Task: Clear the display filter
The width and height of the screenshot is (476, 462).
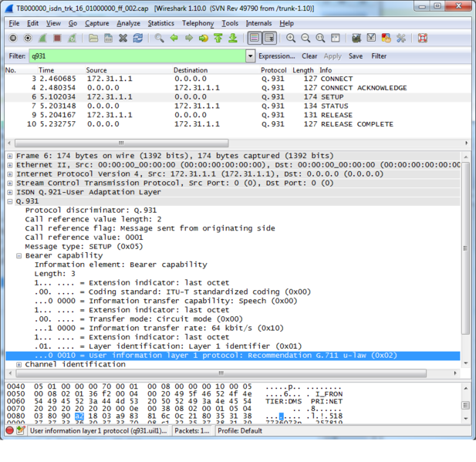Action: click(x=309, y=56)
